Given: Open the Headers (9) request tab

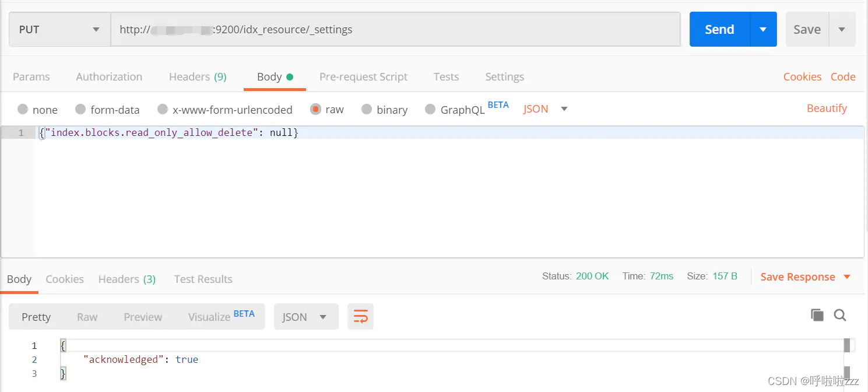Looking at the screenshot, I should pyautogui.click(x=197, y=76).
